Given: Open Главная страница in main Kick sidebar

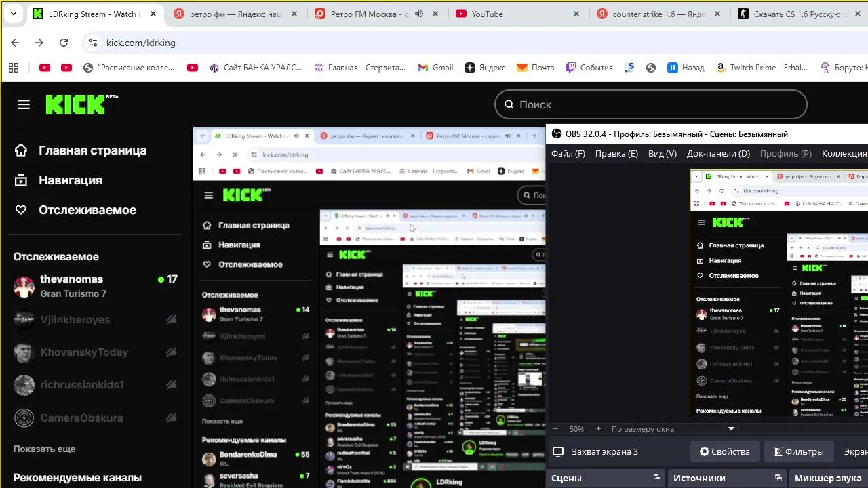Looking at the screenshot, I should tap(81, 150).
